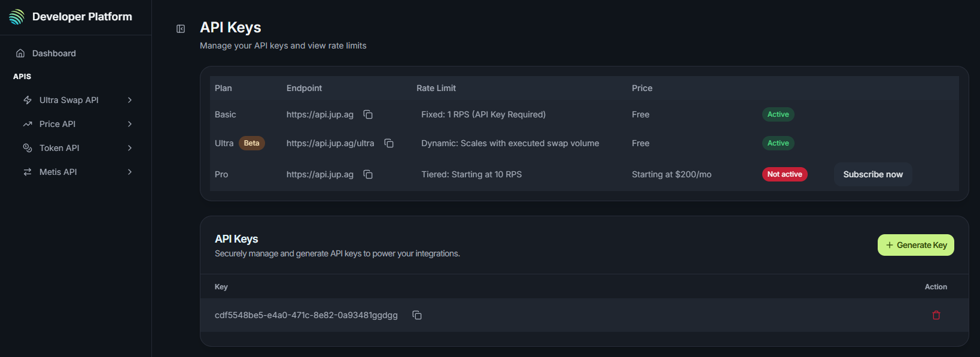Click the Price API trend-line icon
This screenshot has height=357, width=980.
click(x=28, y=124)
